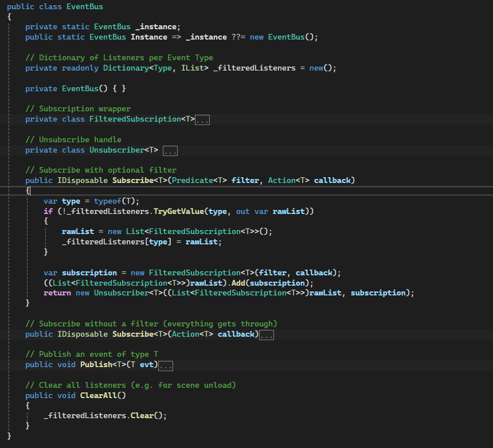The image size is (493, 448).
Task: Click the private EventBus() constructor name
Action: [80, 89]
